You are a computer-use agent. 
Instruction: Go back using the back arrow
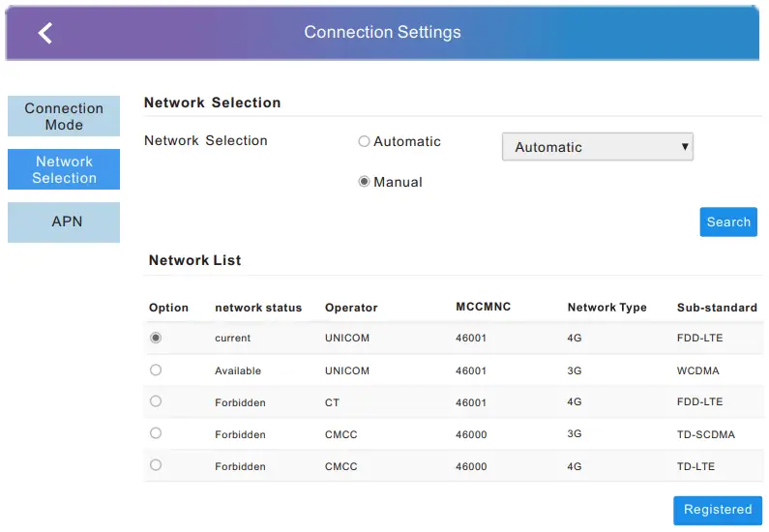pyautogui.click(x=45, y=33)
